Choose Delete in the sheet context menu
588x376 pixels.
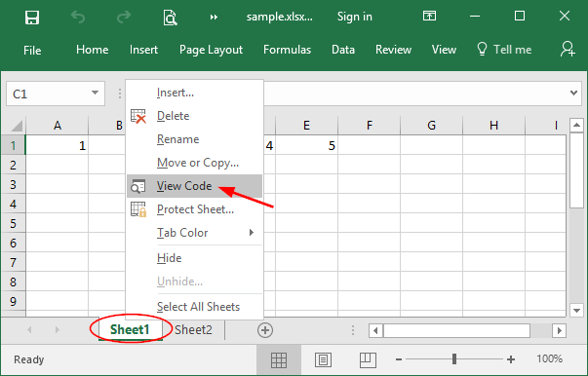coord(194,116)
